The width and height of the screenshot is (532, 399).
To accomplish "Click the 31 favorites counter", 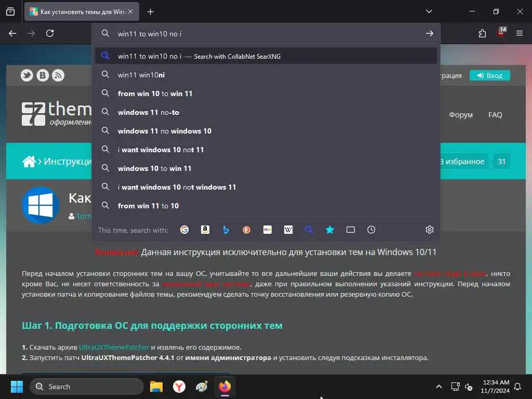I will tap(501, 162).
